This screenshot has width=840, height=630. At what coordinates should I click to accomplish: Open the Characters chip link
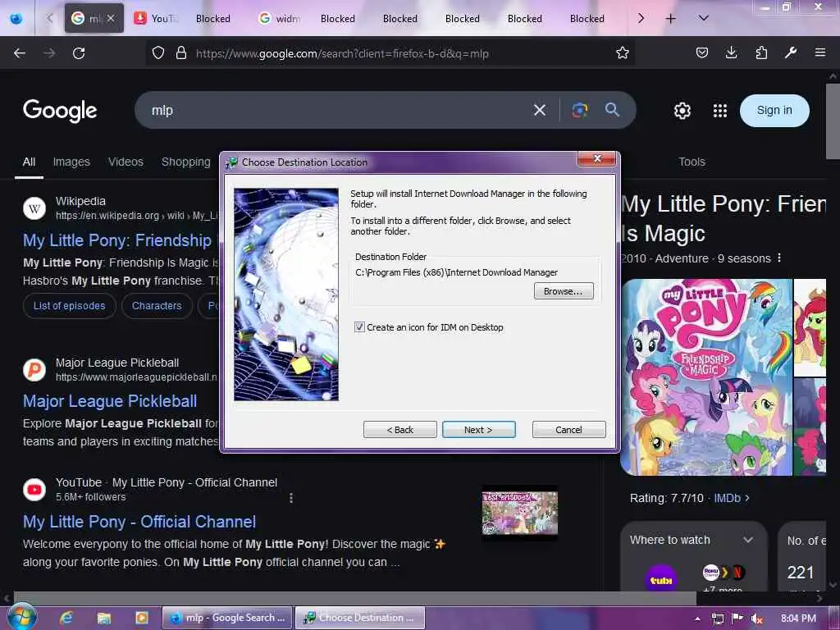coord(157,306)
